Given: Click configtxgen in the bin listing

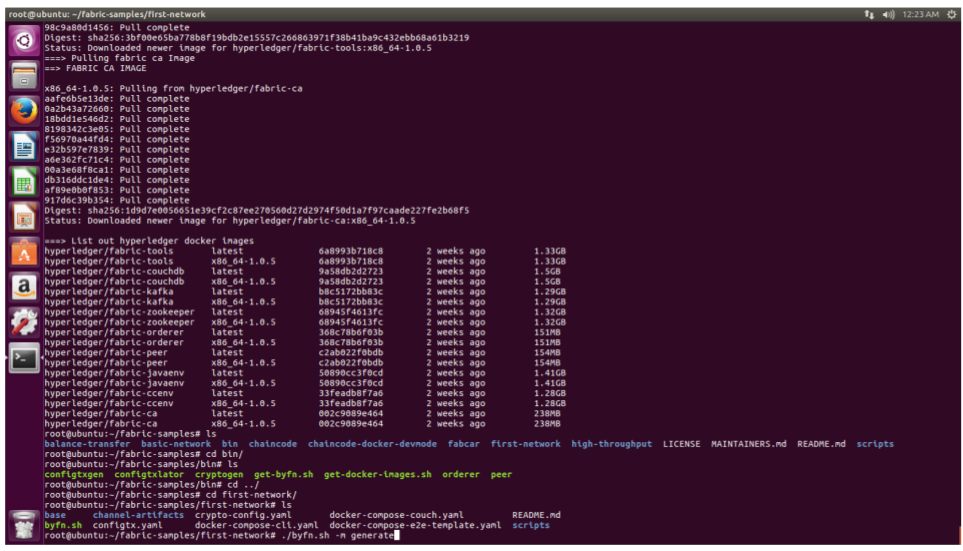Looking at the screenshot, I should (x=73, y=474).
